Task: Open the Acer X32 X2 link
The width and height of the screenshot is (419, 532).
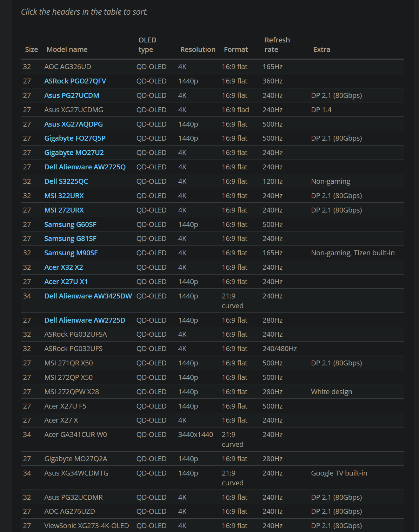Action: [64, 267]
